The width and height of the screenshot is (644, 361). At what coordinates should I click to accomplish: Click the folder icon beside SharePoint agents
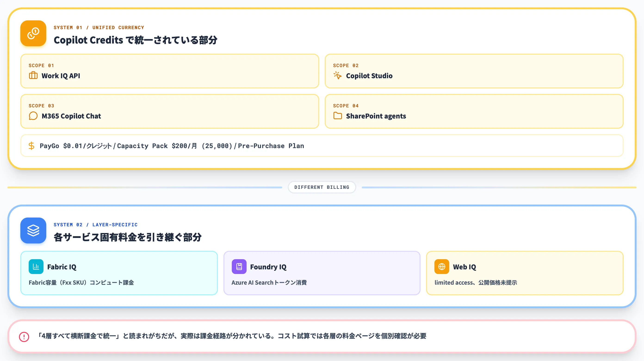pyautogui.click(x=337, y=115)
